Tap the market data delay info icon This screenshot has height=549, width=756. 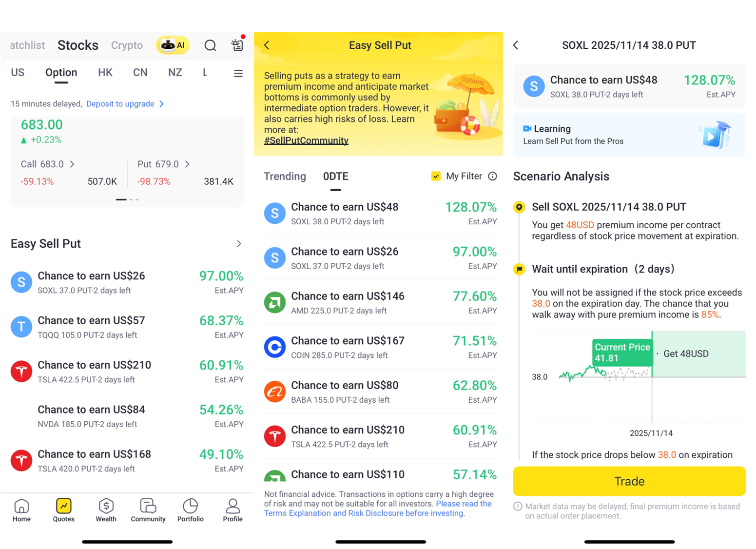pos(518,507)
